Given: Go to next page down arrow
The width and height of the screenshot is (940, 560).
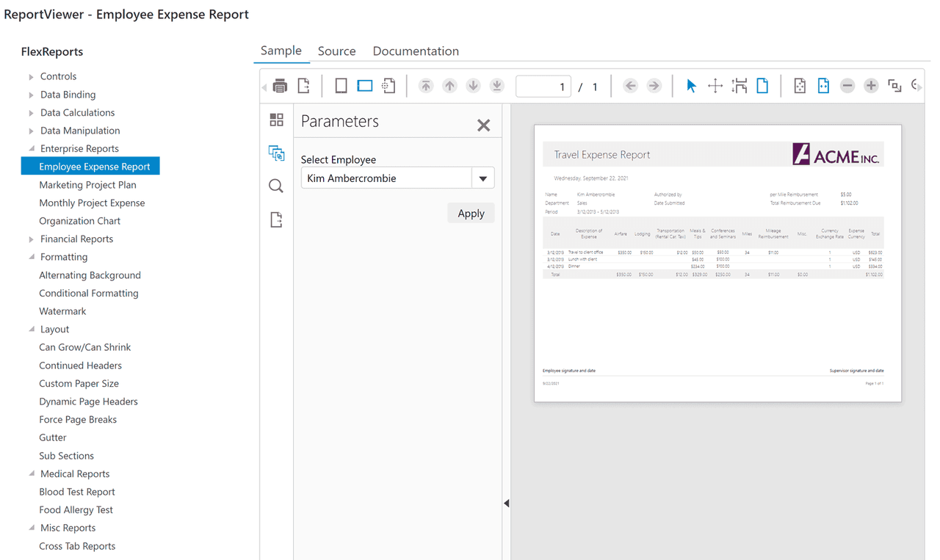Looking at the screenshot, I should pyautogui.click(x=473, y=86).
